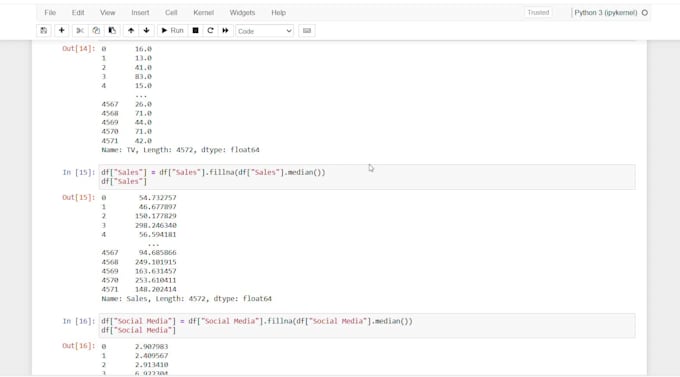Run the selected cell
Viewport: 680px width, 377px height.
[173, 31]
